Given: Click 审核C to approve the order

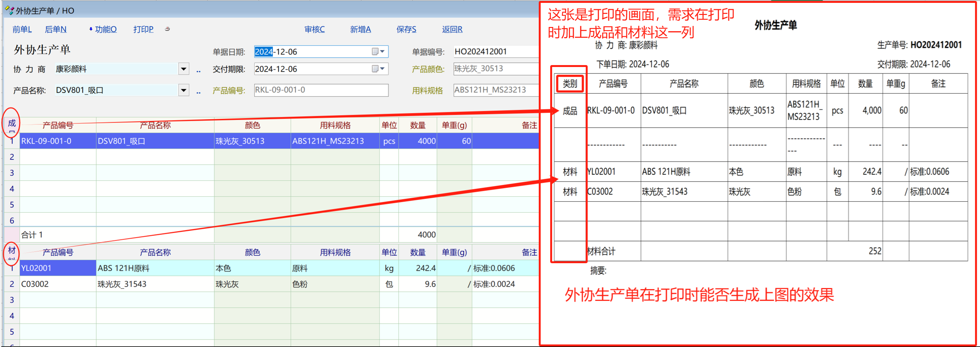Looking at the screenshot, I should pyautogui.click(x=315, y=29).
